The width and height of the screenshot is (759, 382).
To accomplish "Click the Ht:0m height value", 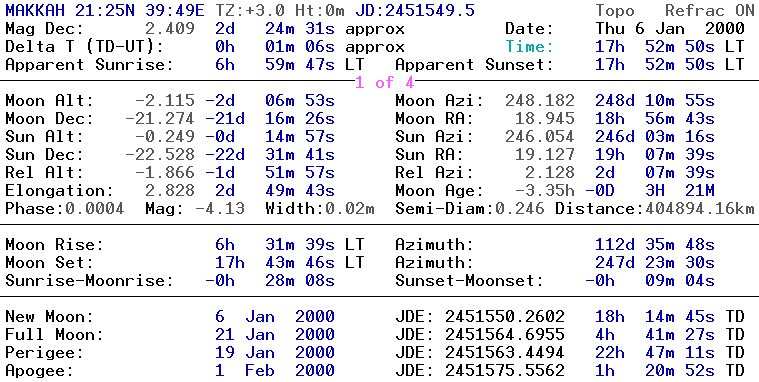I will click(x=320, y=10).
